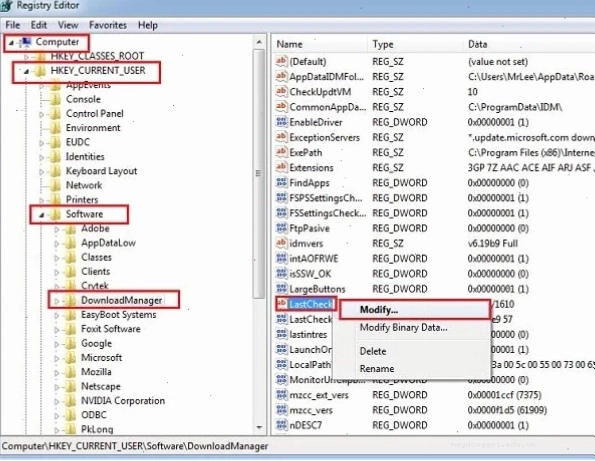This screenshot has width=595, height=461.
Task: Collapse the Software key arrow
Action: point(41,215)
